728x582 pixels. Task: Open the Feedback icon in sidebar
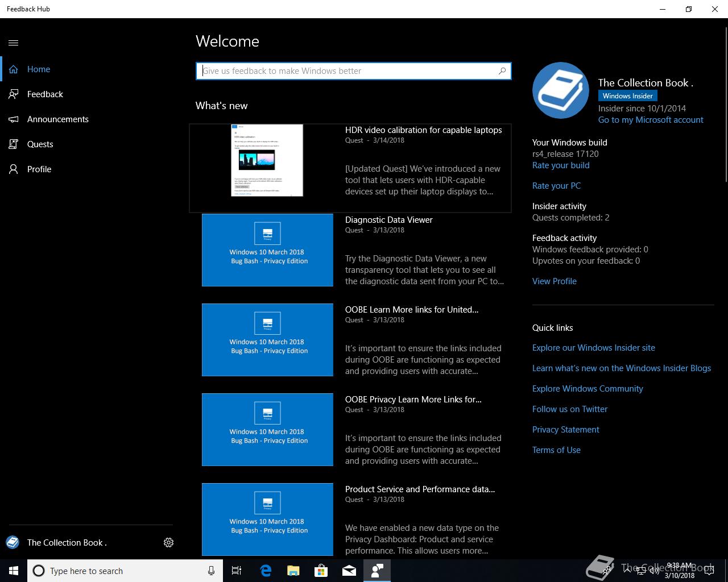(14, 94)
